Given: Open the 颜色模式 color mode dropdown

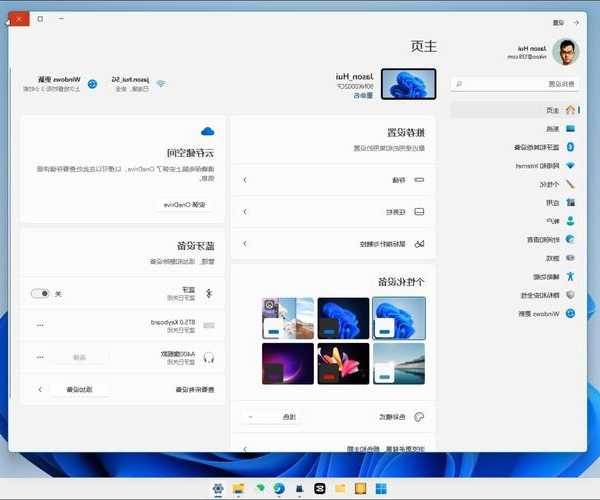Looking at the screenshot, I should click(x=267, y=416).
